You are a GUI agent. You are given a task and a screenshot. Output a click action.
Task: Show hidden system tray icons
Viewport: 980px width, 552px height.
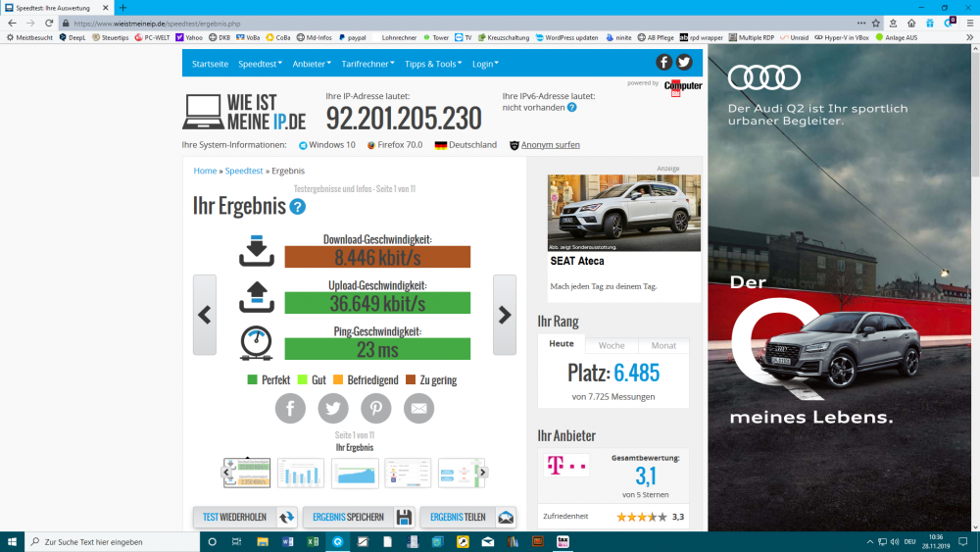point(869,541)
